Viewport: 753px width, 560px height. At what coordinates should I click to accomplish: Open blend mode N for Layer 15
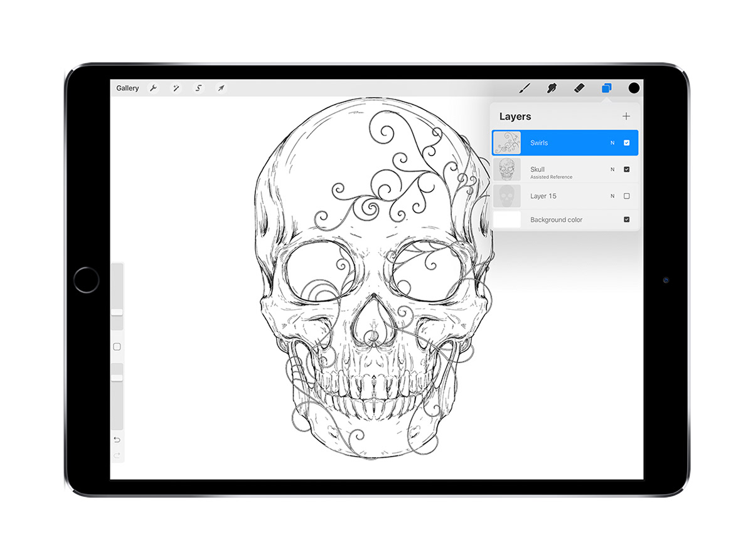coord(612,196)
